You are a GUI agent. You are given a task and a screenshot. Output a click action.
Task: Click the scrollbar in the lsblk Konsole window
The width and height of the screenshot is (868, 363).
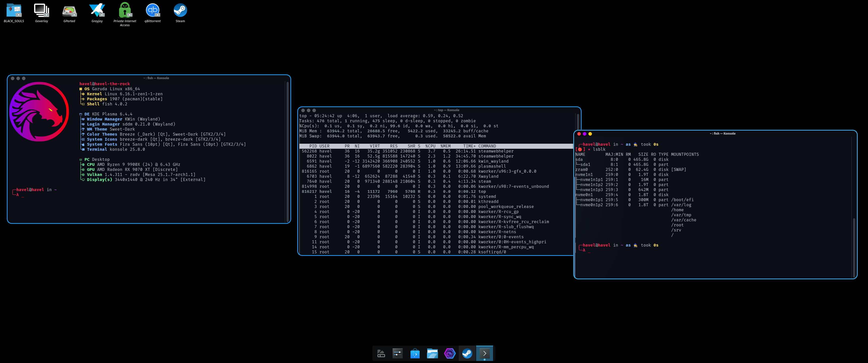[854, 248]
